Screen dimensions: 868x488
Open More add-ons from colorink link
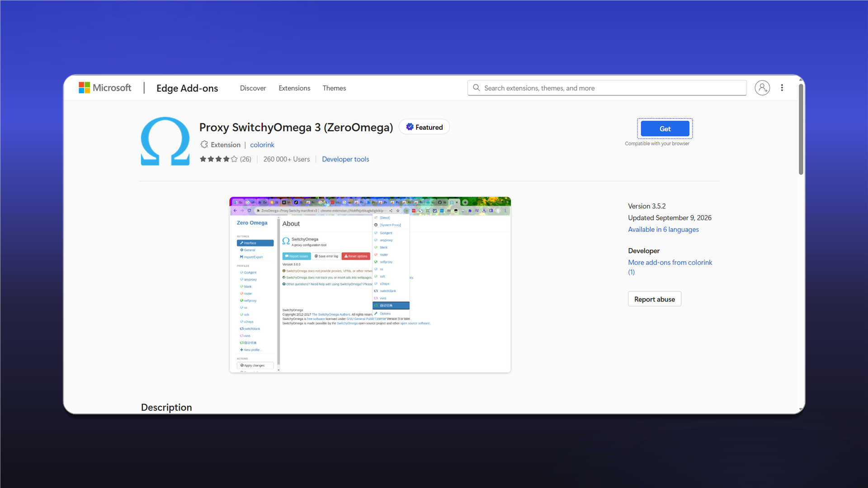pyautogui.click(x=670, y=267)
